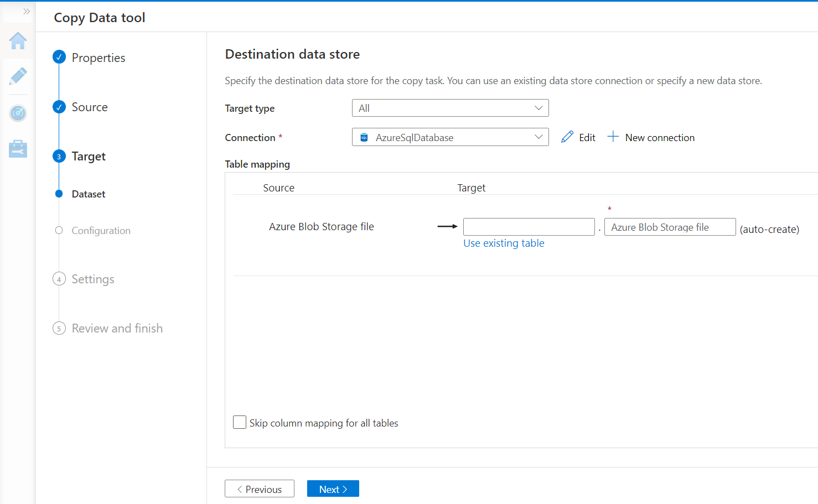Click the Properties step checkmark circle
This screenshot has height=504, width=818.
(59, 57)
